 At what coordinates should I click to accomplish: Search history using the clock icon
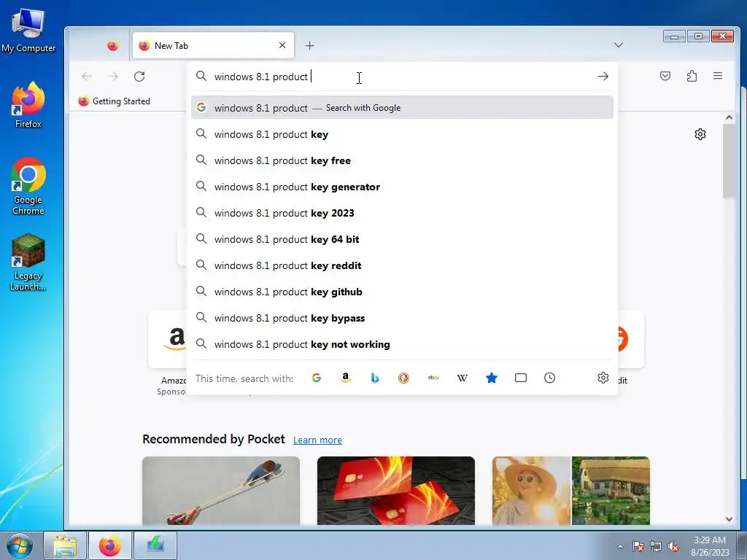(x=550, y=378)
